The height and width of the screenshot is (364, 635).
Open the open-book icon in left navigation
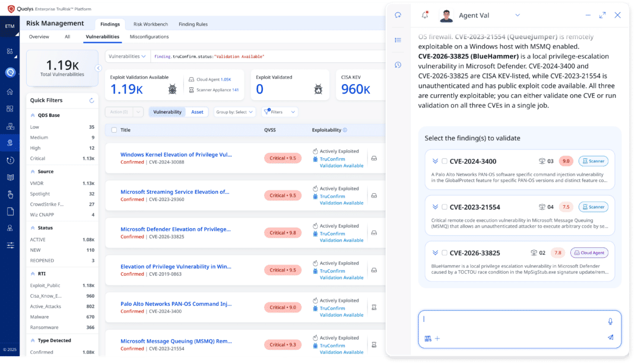10,177
